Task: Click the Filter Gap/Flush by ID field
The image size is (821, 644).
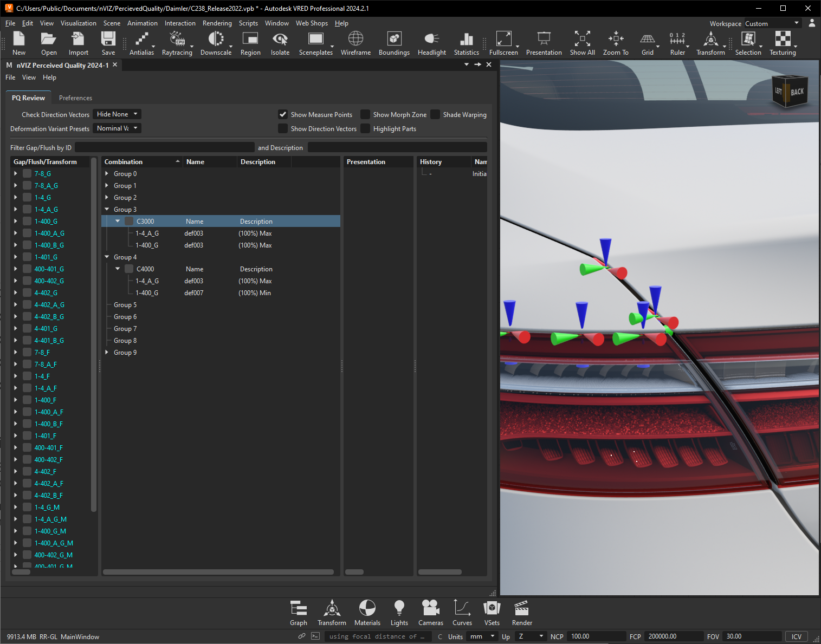Action: (165, 147)
